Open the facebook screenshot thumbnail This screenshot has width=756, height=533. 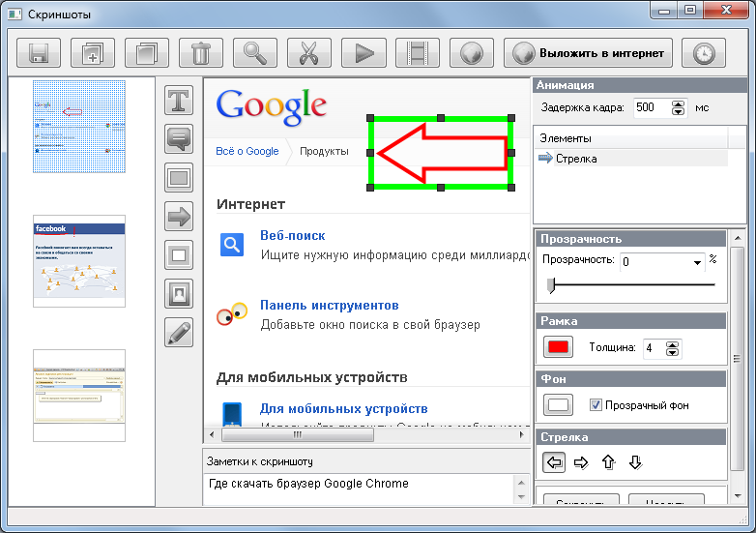pyautogui.click(x=79, y=261)
